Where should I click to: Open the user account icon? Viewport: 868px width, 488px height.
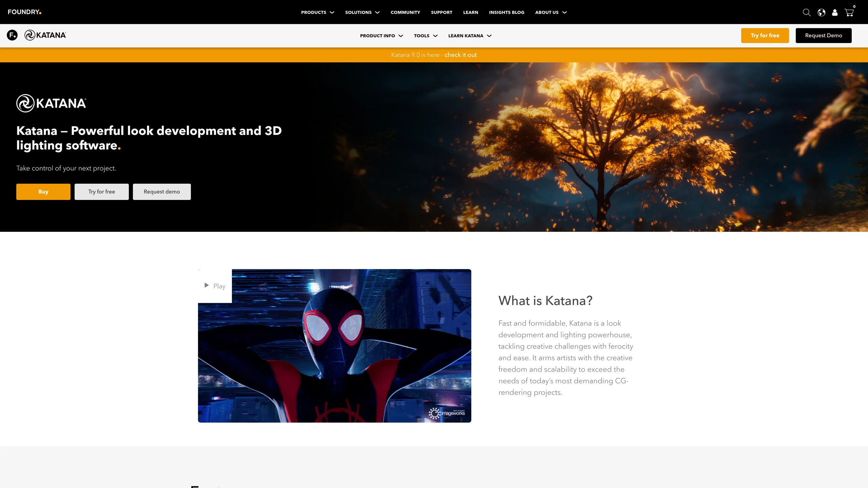click(835, 13)
